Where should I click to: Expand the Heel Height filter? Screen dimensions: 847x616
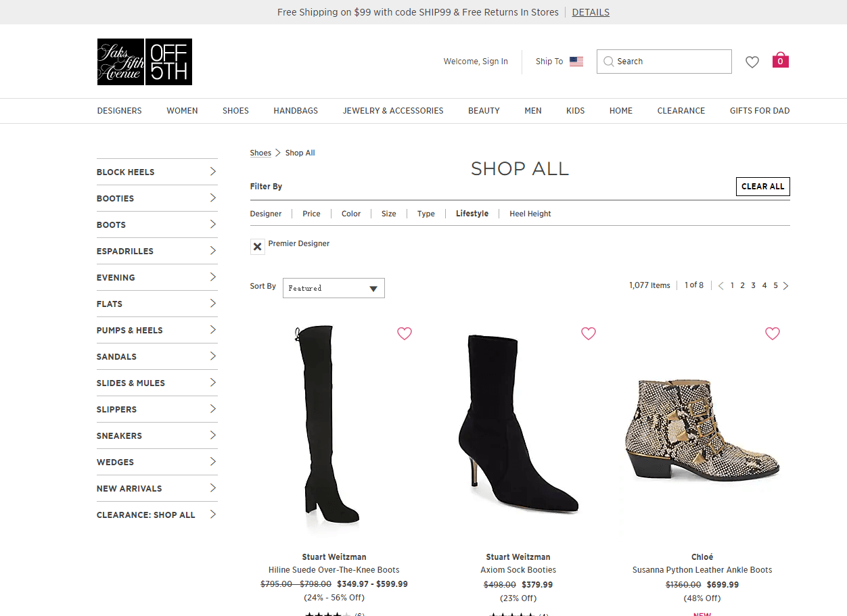[x=530, y=214]
